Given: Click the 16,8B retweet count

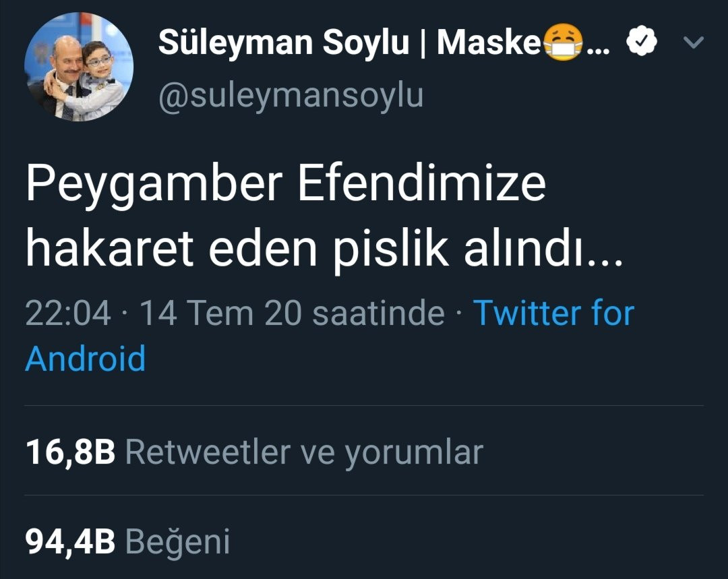Looking at the screenshot, I should pyautogui.click(x=70, y=452).
